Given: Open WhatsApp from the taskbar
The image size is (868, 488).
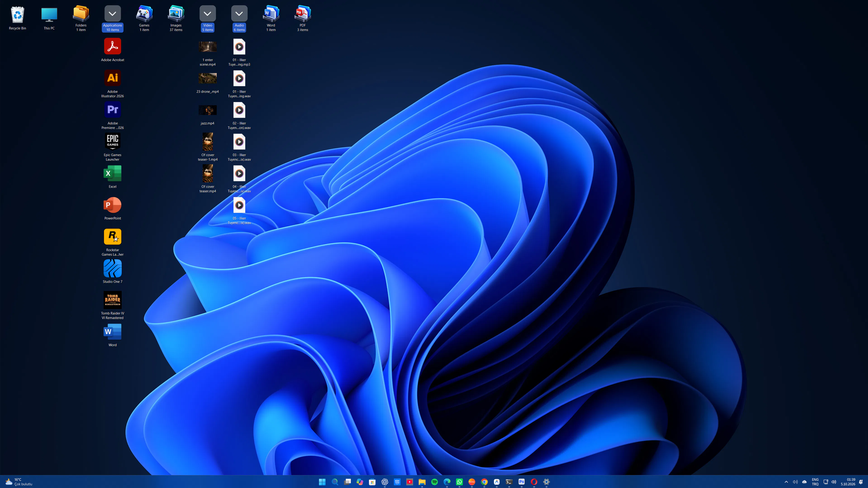Looking at the screenshot, I should click(x=459, y=482).
